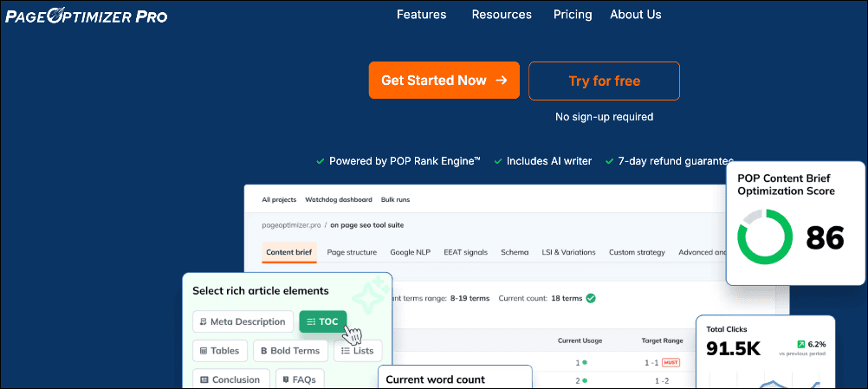
Task: Click the Select rich article elements heading
Action: [261, 290]
